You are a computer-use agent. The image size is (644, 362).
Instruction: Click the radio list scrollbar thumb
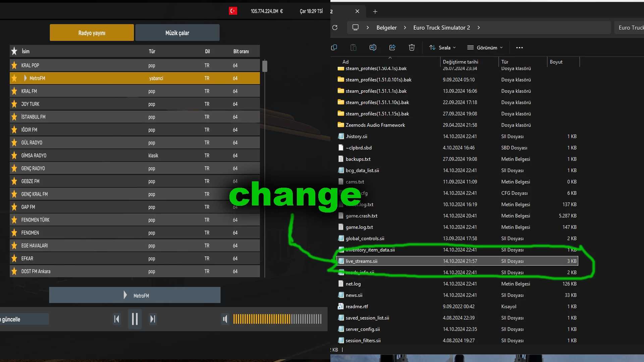click(265, 66)
